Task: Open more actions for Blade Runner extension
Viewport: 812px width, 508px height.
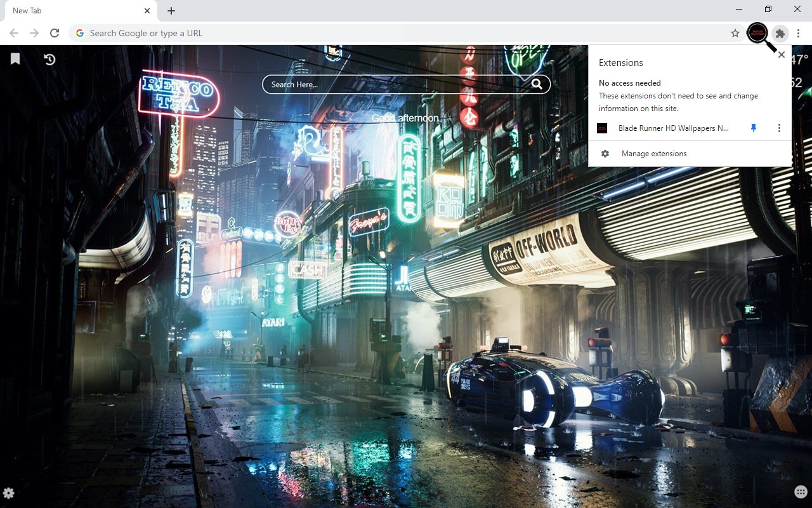Action: click(779, 128)
